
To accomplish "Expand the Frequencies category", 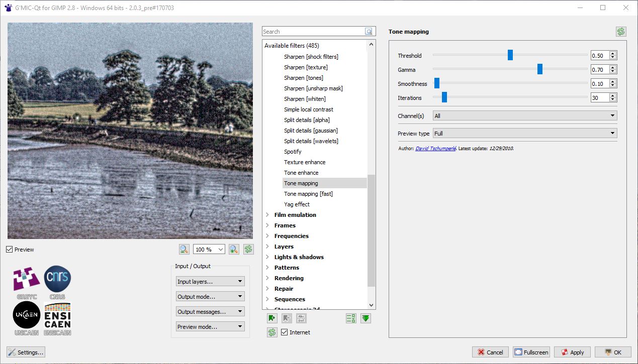I will click(x=267, y=236).
